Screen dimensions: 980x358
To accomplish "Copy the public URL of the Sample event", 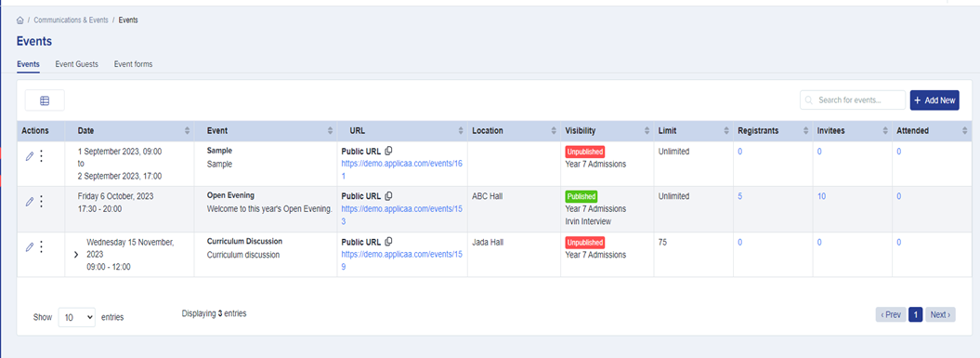I will click(x=388, y=151).
